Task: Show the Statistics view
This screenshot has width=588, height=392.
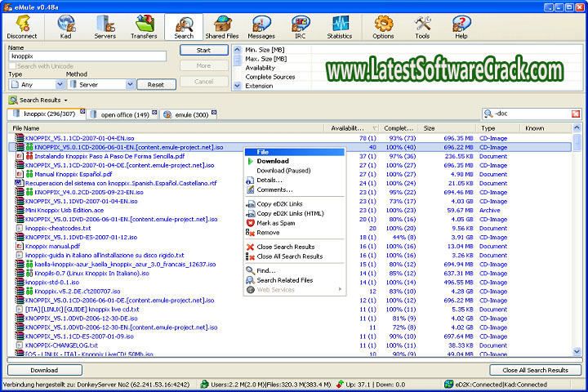Action: [x=340, y=27]
